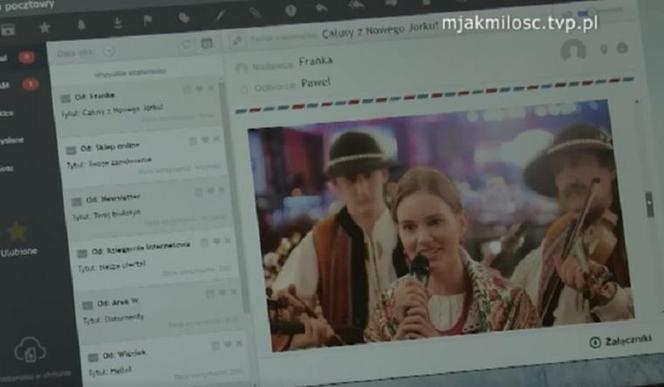Click the expand arrows icon beside message title
664x387 pixels.
pos(236,41)
